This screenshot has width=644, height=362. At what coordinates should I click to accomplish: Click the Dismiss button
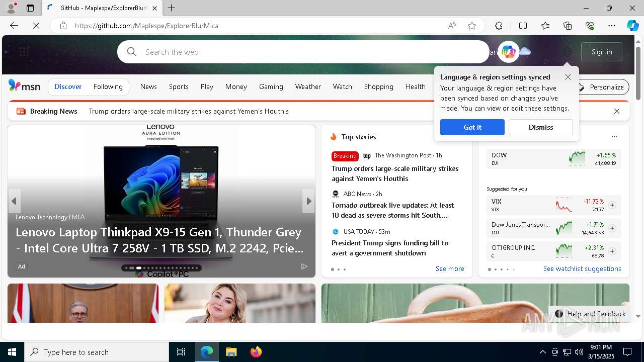point(541,127)
